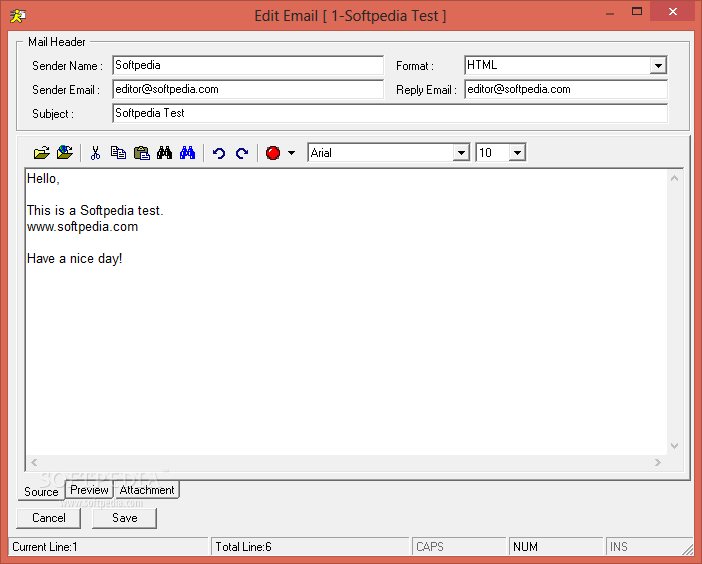Click the NUM status indicator
Screen dimensions: 702x564
tap(556, 547)
